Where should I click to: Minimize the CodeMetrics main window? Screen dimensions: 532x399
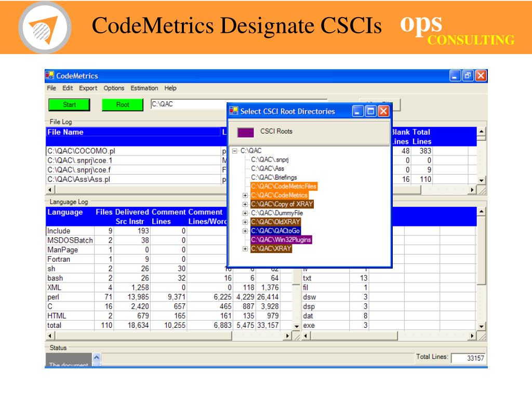[x=455, y=76]
